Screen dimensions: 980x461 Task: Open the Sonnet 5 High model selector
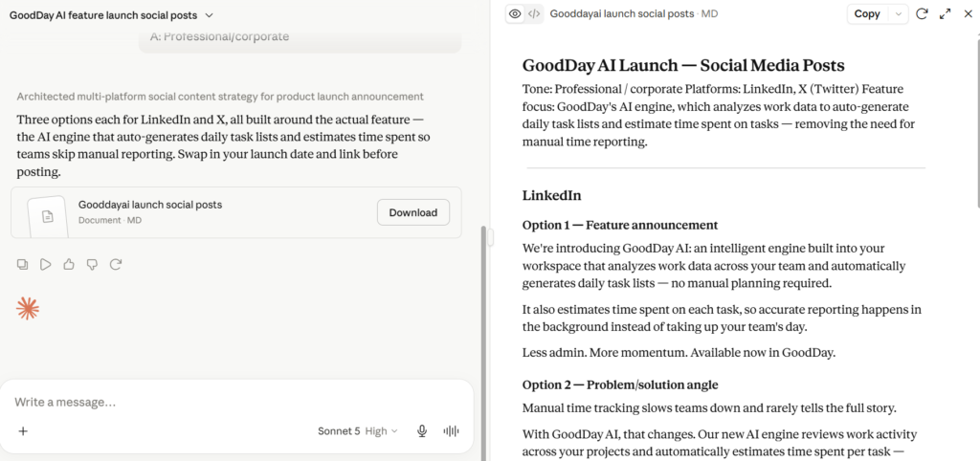[x=358, y=431]
